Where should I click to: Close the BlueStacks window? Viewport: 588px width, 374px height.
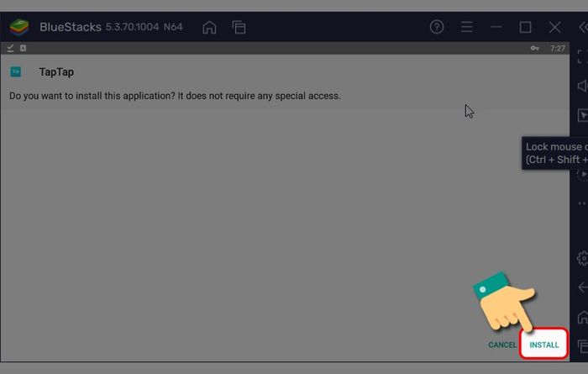(554, 27)
